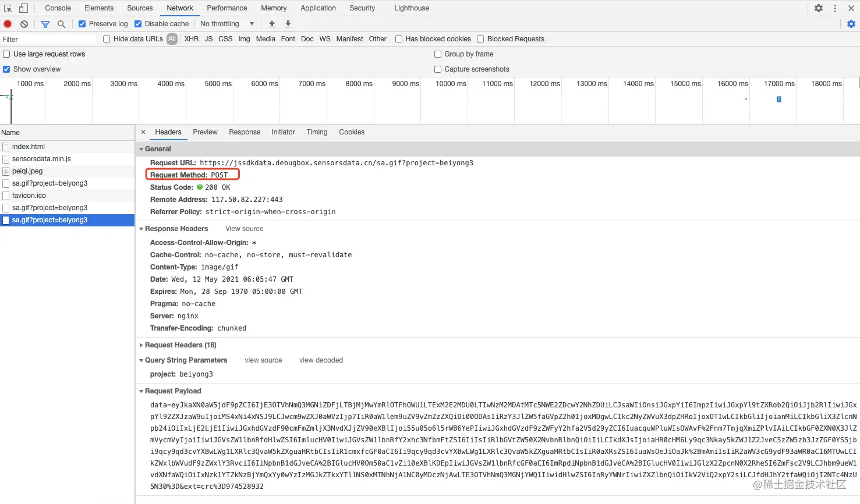Close the request details pane

tap(143, 132)
